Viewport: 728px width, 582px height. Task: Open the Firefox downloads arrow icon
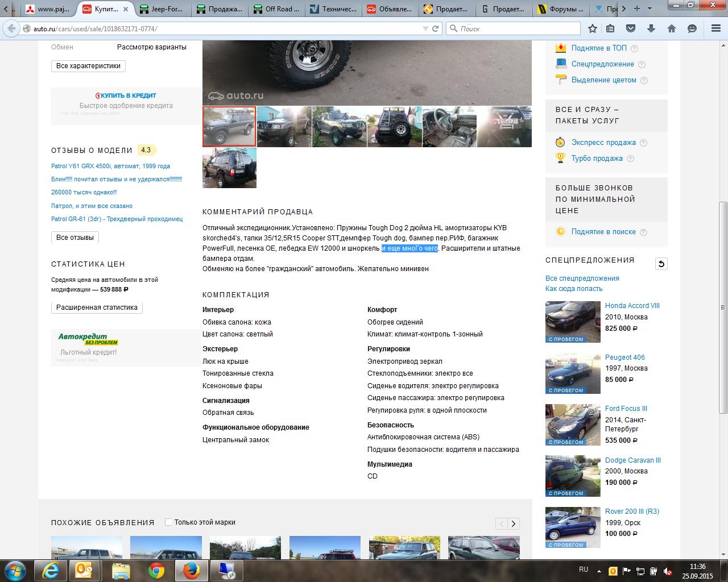[x=651, y=28]
